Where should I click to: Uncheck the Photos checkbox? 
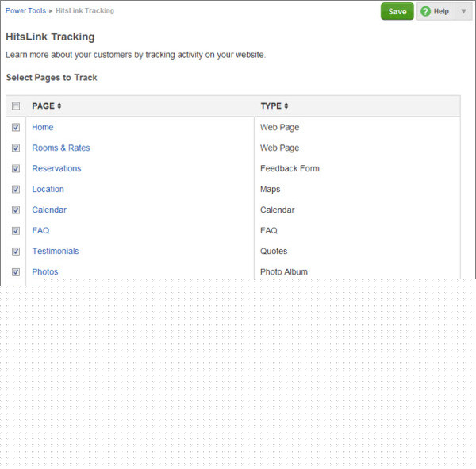16,272
